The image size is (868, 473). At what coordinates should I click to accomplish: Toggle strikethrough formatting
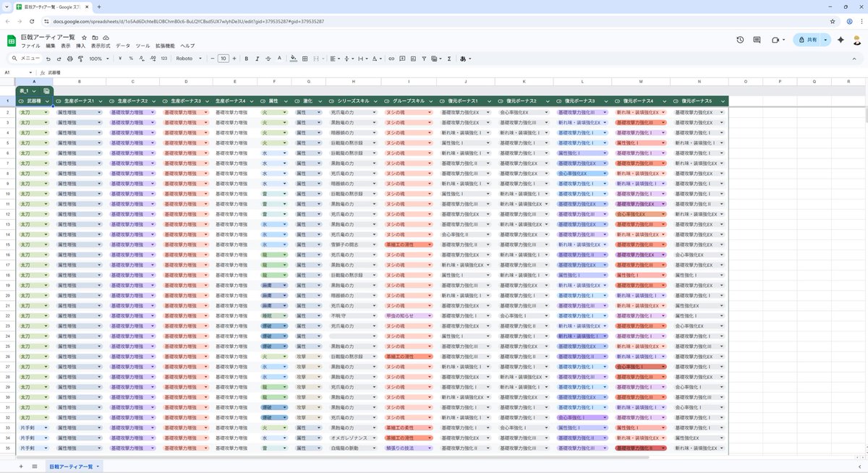(268, 59)
